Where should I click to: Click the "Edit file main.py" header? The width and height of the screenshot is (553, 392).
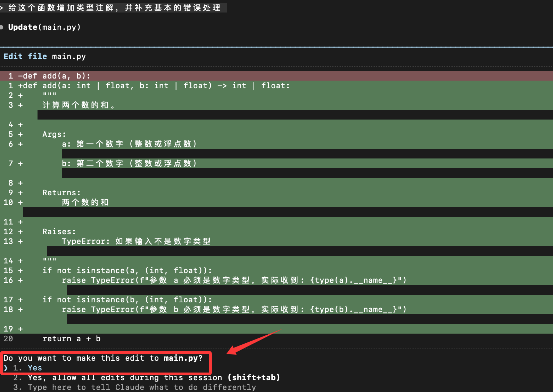[x=44, y=56]
